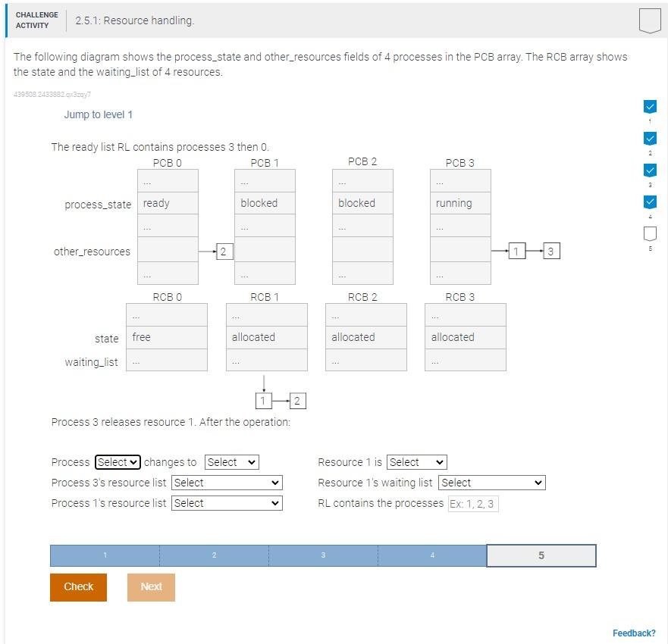The height and width of the screenshot is (644, 668).
Task: Open the "Jump to level 1" link
Action: 98,114
